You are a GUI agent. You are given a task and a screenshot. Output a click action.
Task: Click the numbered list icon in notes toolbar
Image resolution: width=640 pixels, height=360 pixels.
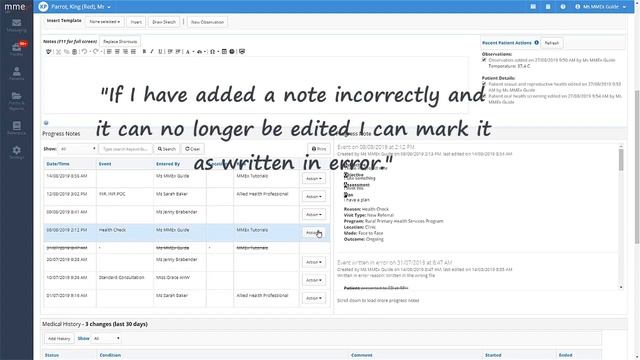(x=170, y=52)
